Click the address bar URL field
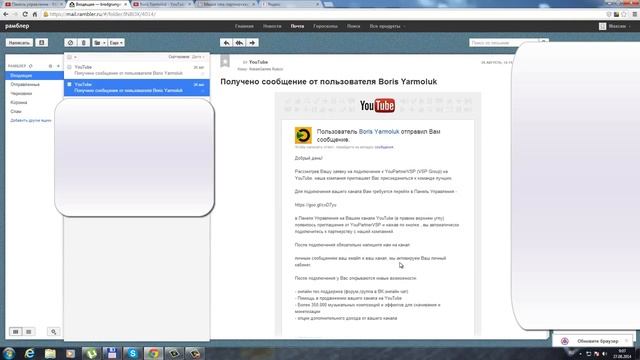Viewport: 640px width, 360px height. click(322, 14)
